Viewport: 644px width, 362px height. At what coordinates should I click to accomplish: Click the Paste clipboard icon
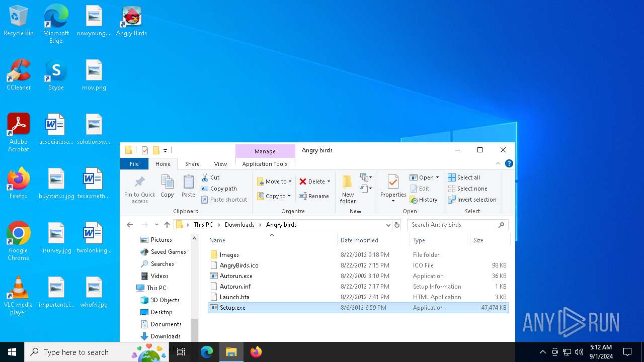pyautogui.click(x=188, y=186)
